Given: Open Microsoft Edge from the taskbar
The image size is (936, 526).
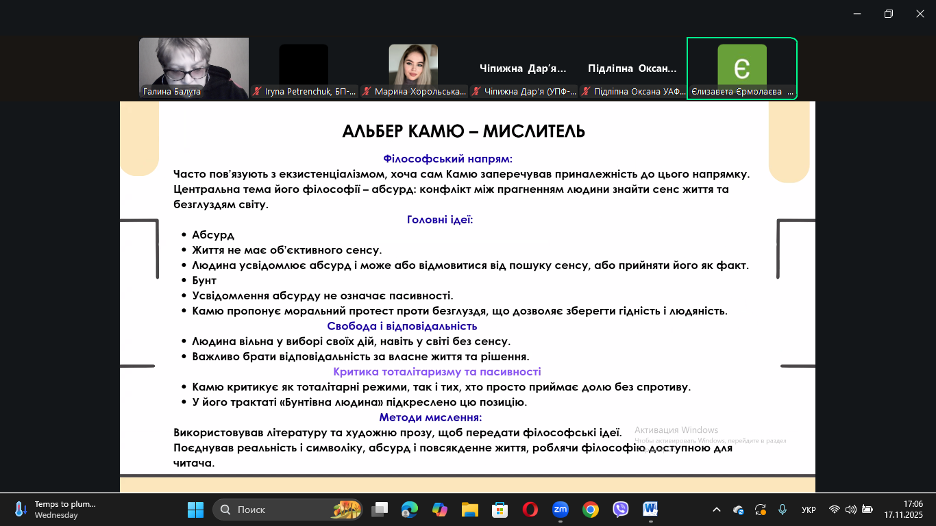Looking at the screenshot, I should 408,509.
